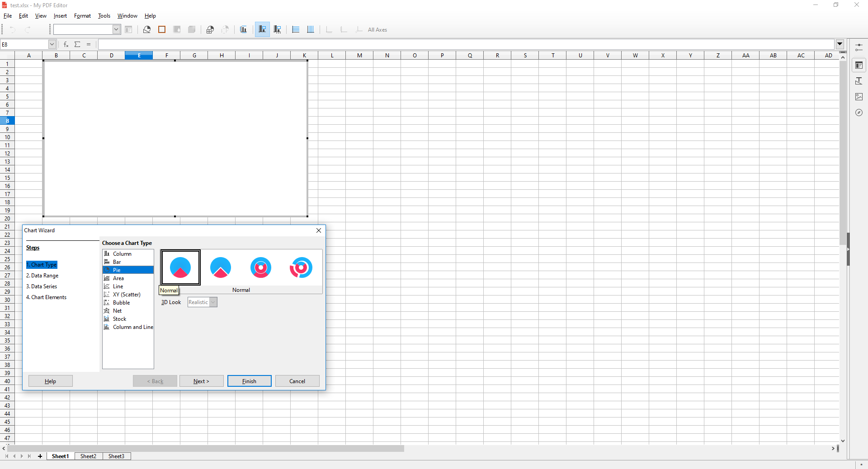Open the Gallery sidebar panel
Viewport: 868px width, 469px height.
pyautogui.click(x=859, y=97)
